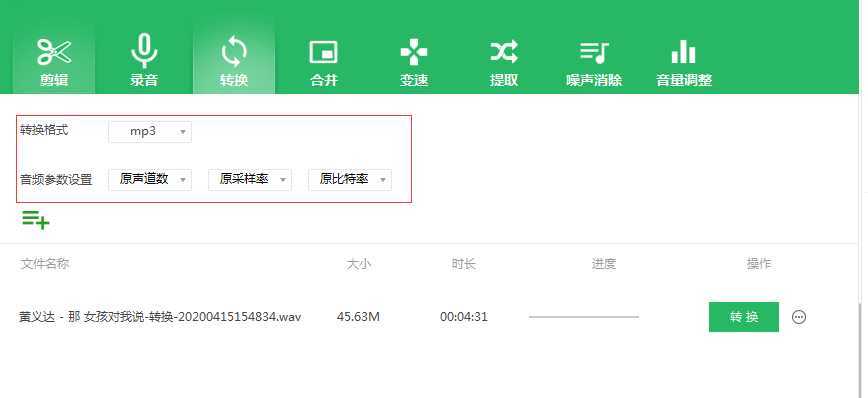Click the 大小 column header

tap(358, 264)
